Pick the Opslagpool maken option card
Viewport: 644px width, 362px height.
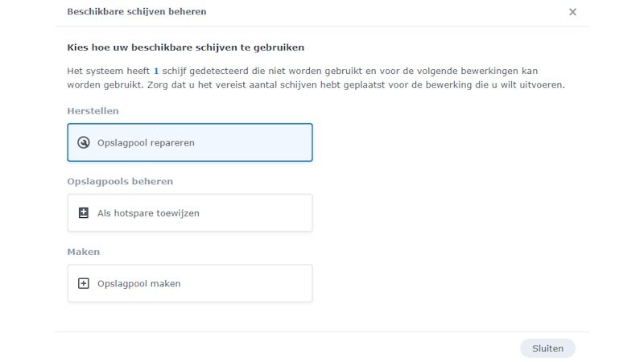(x=190, y=284)
